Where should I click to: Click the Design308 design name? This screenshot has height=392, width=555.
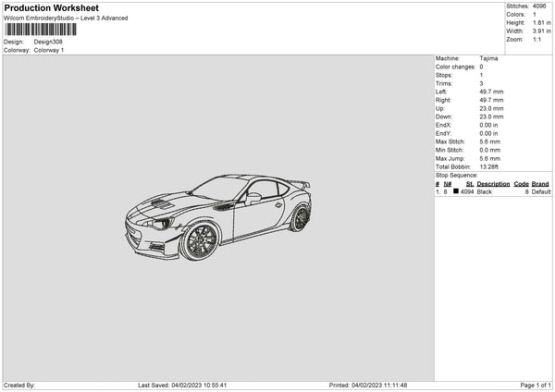[x=47, y=42]
